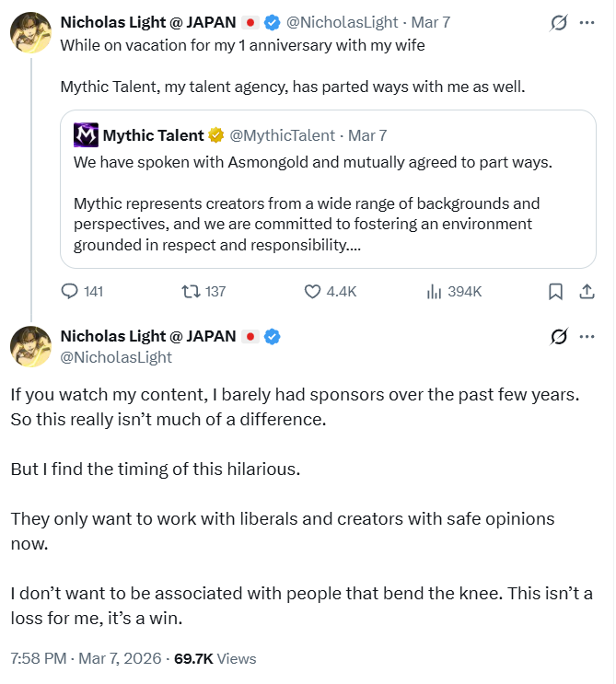Click Grok icon on second tweet

(x=558, y=337)
